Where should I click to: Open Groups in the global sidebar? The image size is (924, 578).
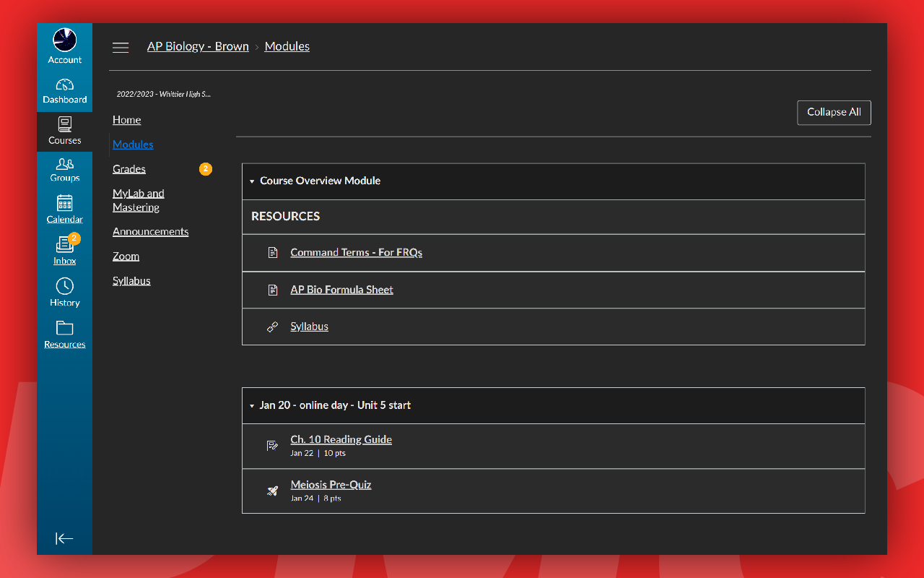pos(65,170)
